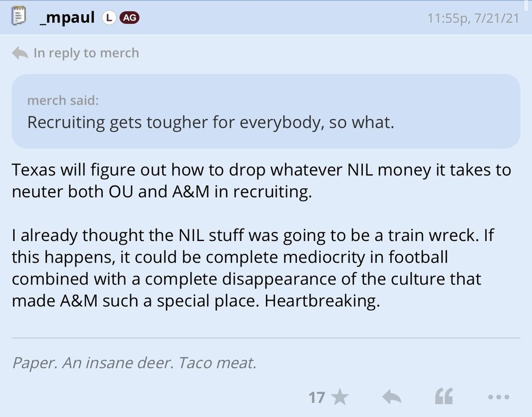Quote this post with the quotation icon
Viewport: 532px width, 417px height.
(444, 397)
